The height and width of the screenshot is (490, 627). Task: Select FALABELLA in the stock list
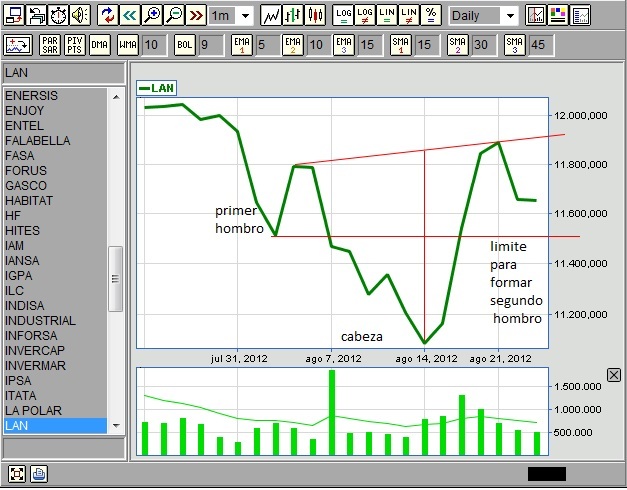pos(55,141)
